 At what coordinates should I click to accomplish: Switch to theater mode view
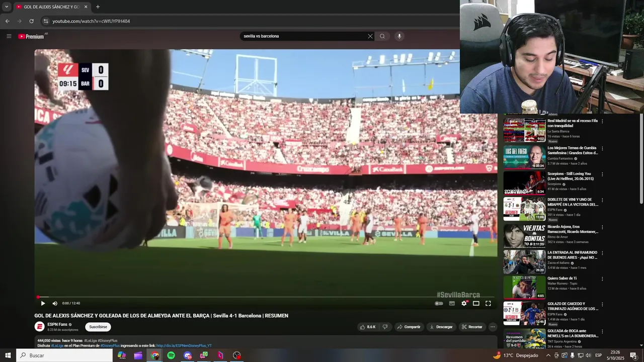(x=476, y=303)
